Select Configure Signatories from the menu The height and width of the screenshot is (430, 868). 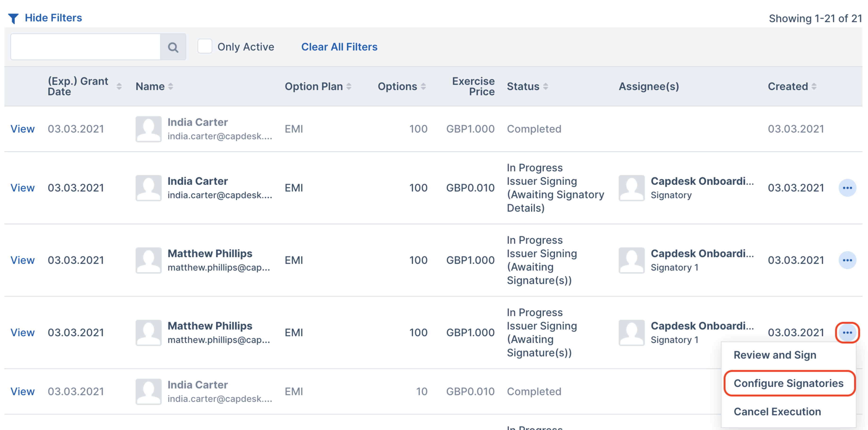pyautogui.click(x=788, y=383)
